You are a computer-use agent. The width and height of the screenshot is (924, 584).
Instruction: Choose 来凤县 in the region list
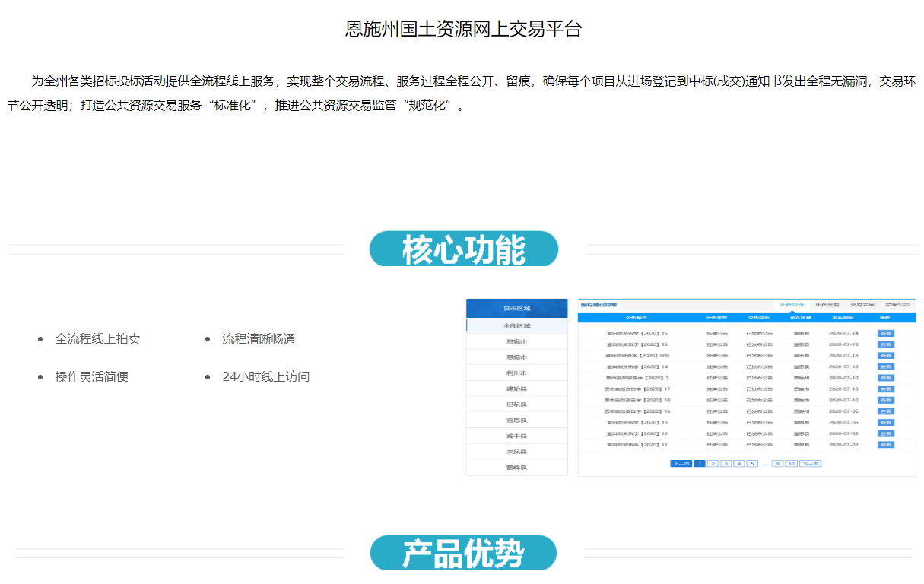516,452
